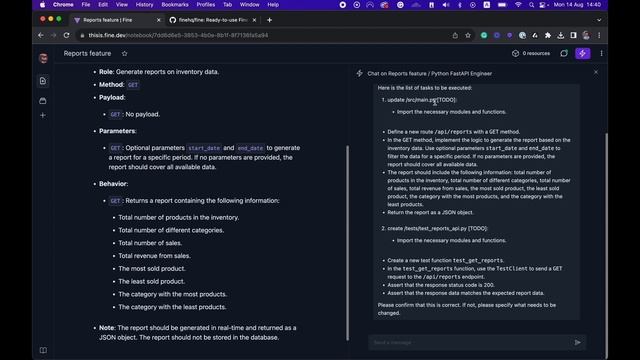Close the chat panel
Screen dimensions: 640x360
[596, 72]
